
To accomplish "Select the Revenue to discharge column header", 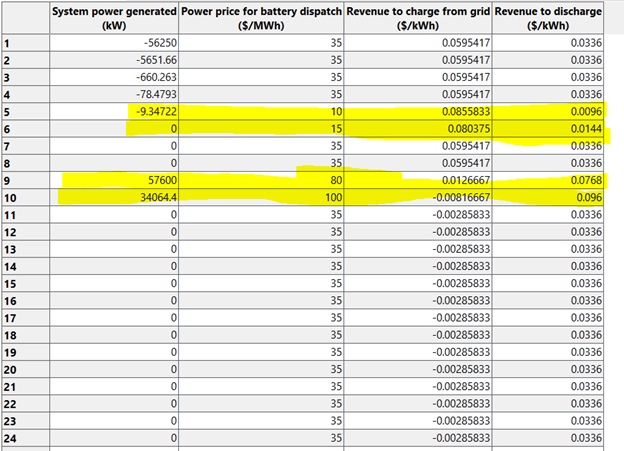I will point(549,18).
